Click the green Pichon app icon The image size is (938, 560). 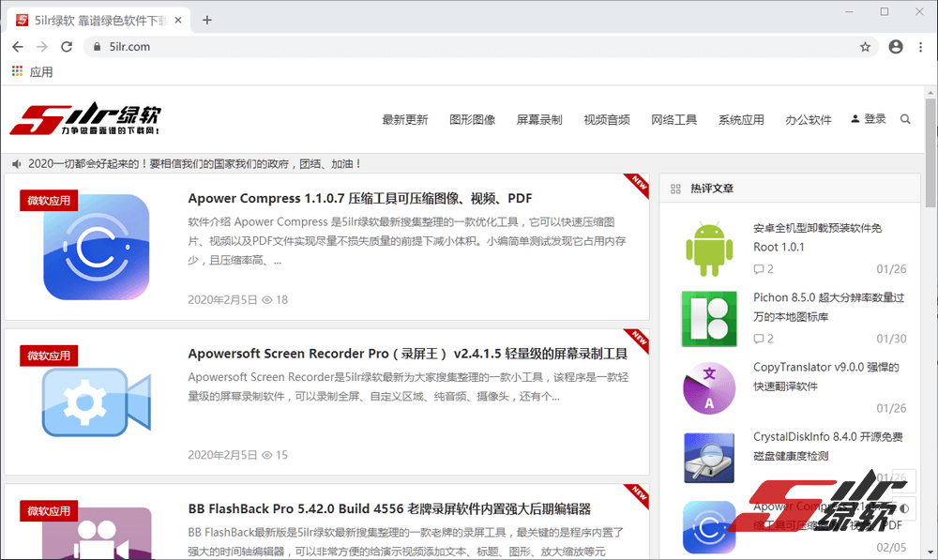click(708, 317)
